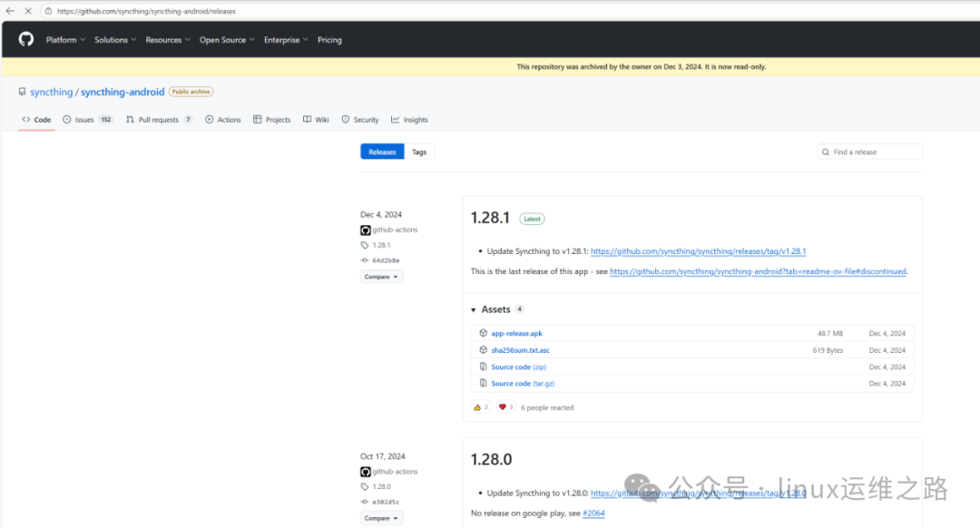
Task: Open readme discontinued link
Action: click(758, 271)
